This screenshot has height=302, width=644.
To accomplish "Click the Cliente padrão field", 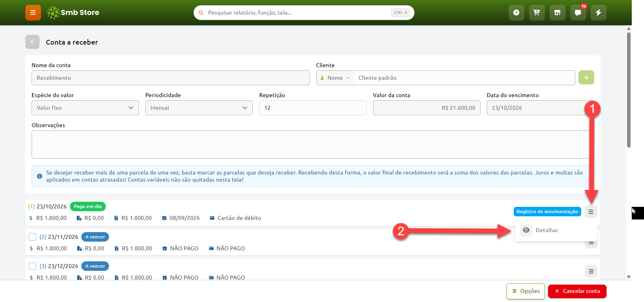I will pyautogui.click(x=464, y=78).
